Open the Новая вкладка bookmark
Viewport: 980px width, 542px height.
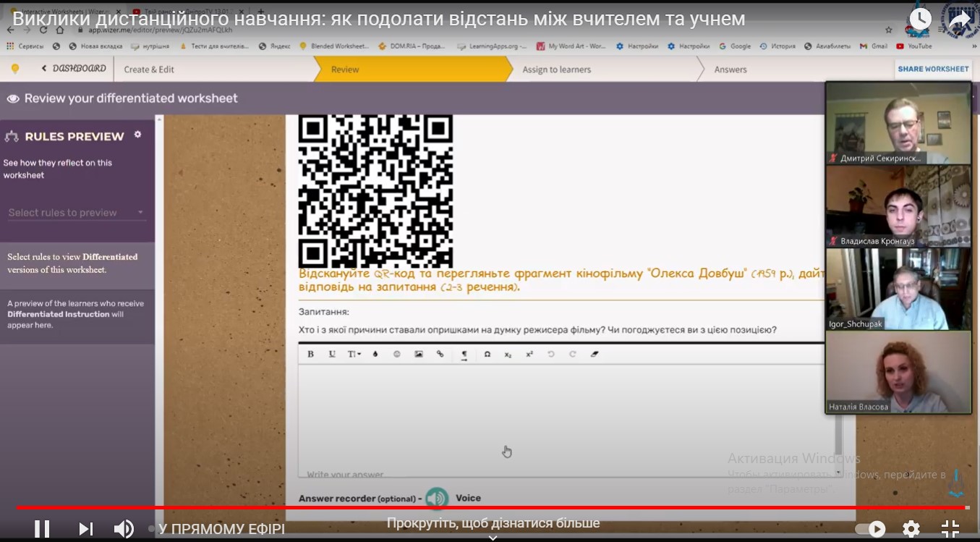[x=95, y=46]
